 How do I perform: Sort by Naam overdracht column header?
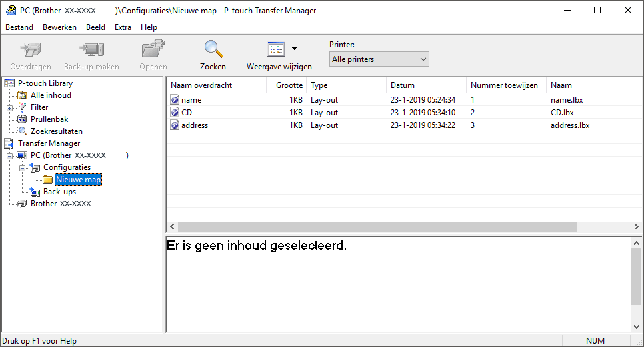pos(217,85)
